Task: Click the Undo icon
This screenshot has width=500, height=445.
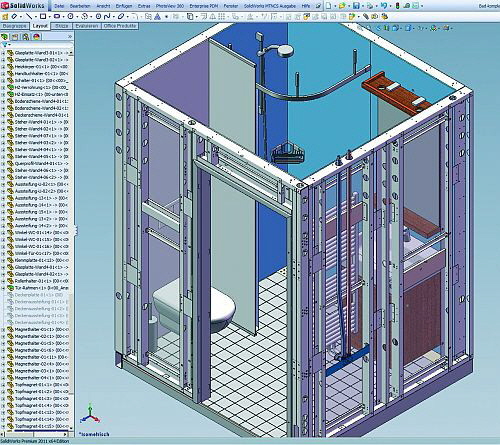Action: (x=384, y=6)
